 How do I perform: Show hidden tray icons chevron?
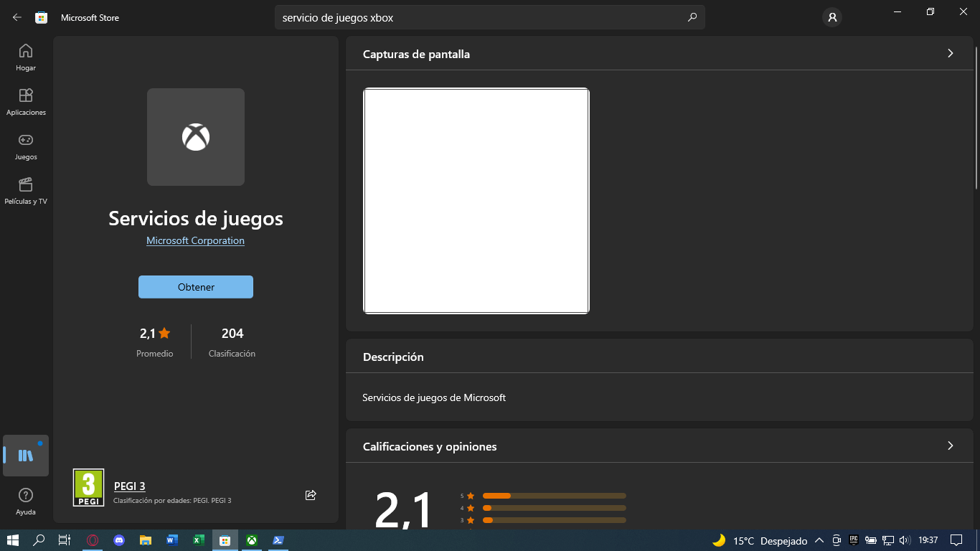[x=819, y=540]
